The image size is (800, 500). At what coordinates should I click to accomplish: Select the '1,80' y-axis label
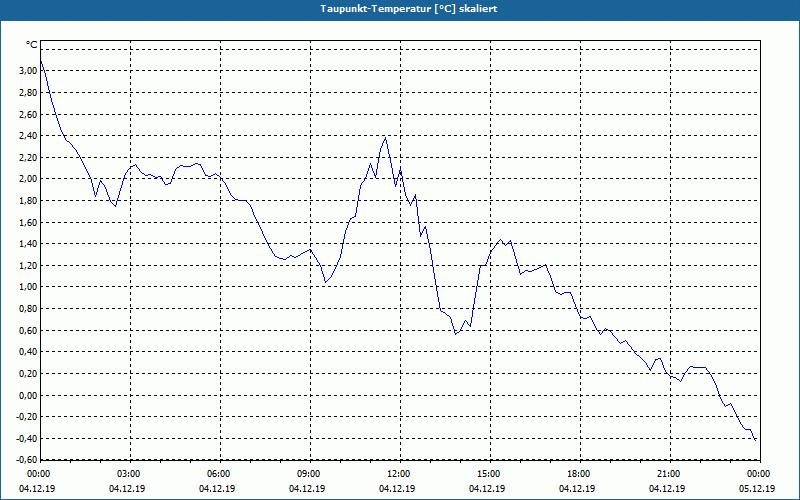pos(28,201)
